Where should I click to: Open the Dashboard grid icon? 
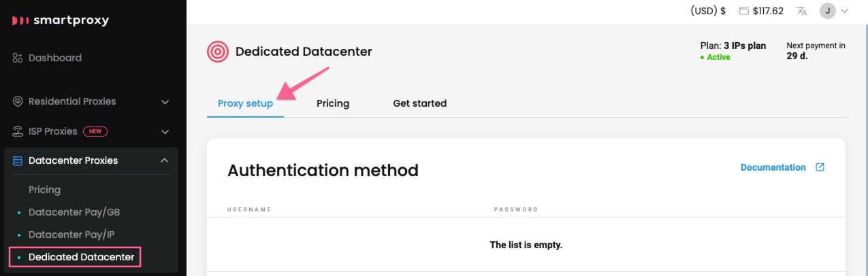(18, 58)
